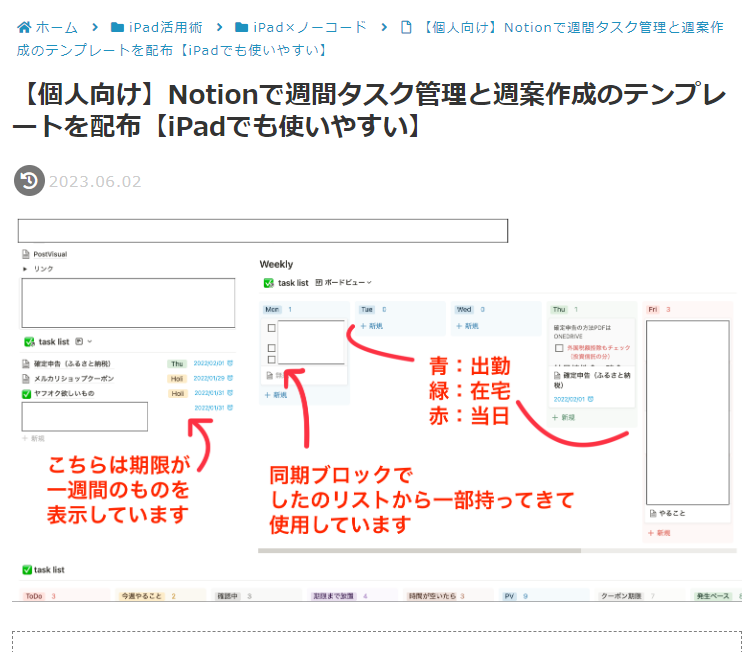This screenshot has width=756, height=652.
Task: Open the iPad×ノーコード breadcrumb link
Action: pos(310,27)
